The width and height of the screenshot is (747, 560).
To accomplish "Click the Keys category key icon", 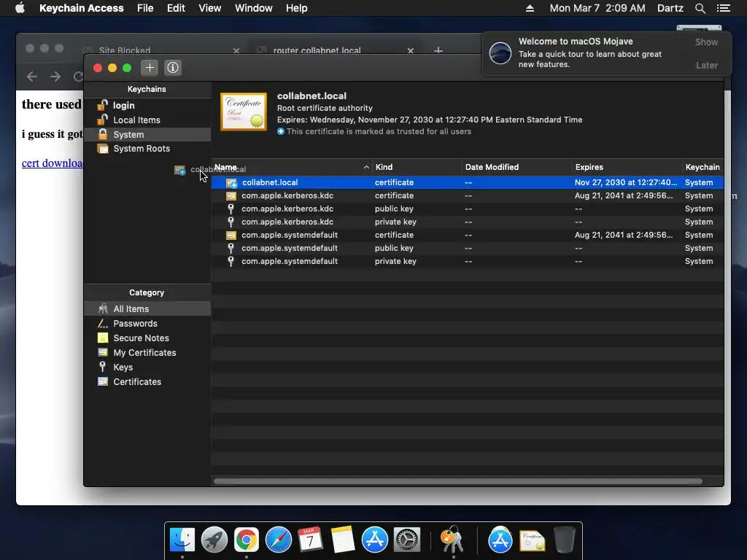I will pos(102,367).
